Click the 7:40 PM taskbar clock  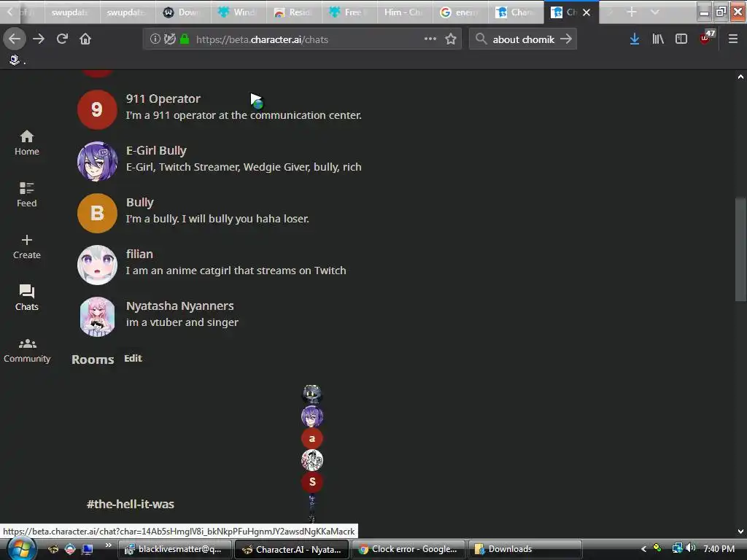click(x=719, y=549)
